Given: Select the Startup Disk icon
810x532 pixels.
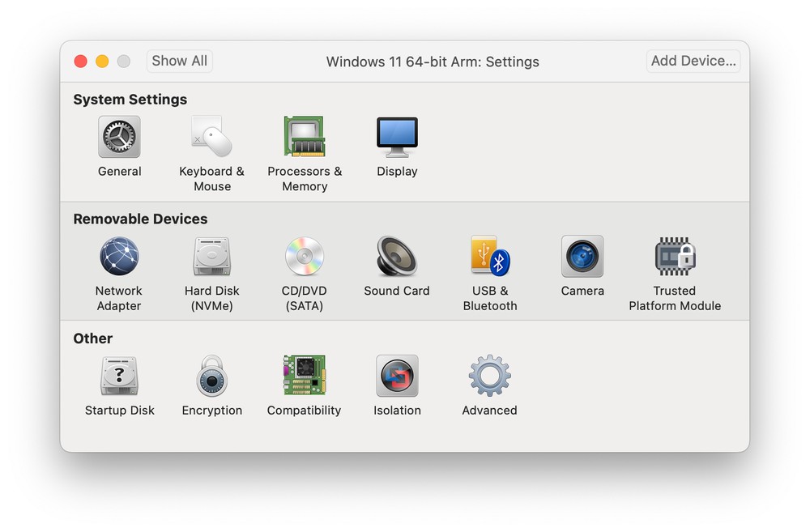Looking at the screenshot, I should tap(119, 376).
